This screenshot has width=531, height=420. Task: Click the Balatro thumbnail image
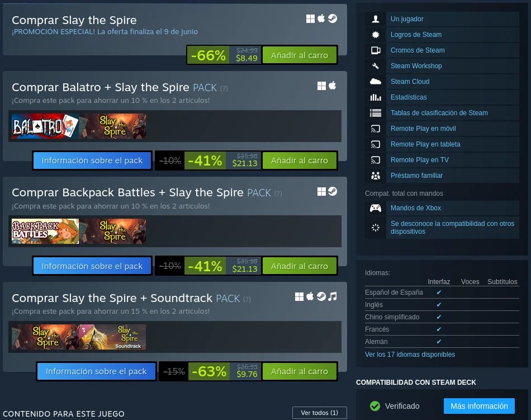(45, 126)
